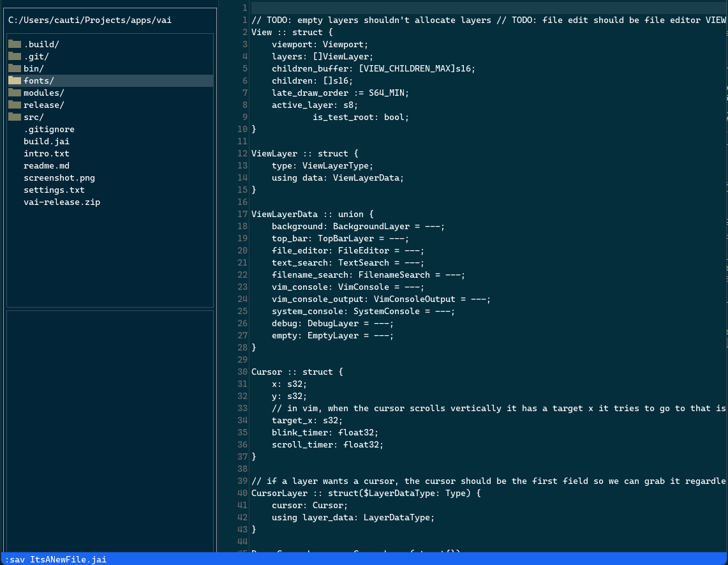Click the 'scroll_timer: float32;' line

(327, 444)
